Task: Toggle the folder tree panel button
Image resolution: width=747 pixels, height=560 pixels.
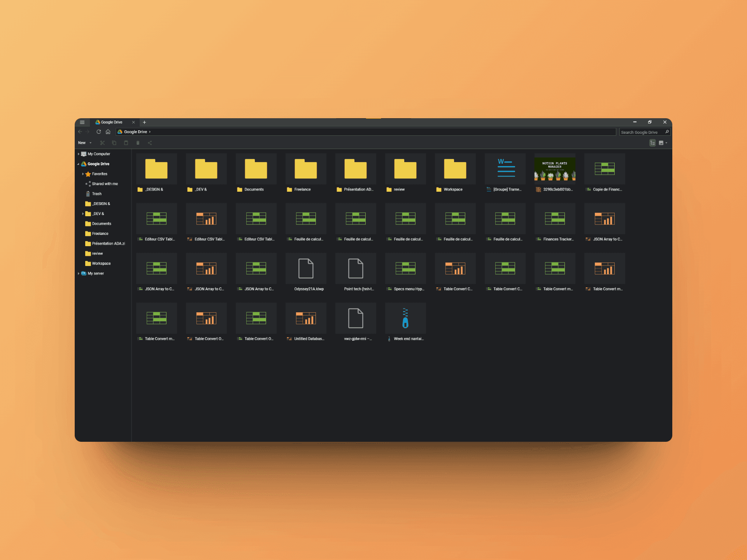Action: tap(652, 143)
